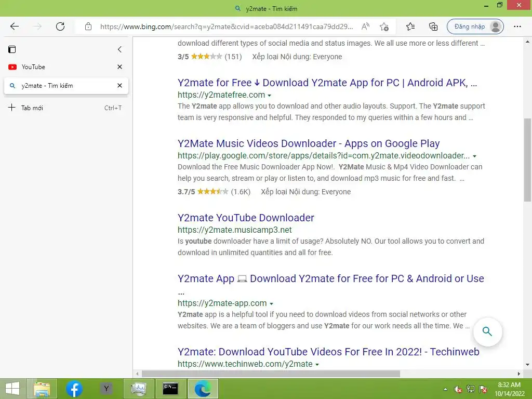The image size is (532, 399).
Task: Click the Đăng nhập sign-in button
Action: click(475, 26)
